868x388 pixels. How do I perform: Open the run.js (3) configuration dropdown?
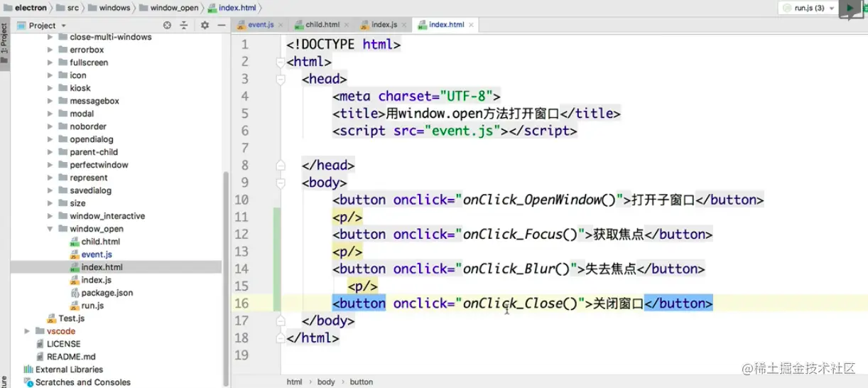pyautogui.click(x=808, y=8)
